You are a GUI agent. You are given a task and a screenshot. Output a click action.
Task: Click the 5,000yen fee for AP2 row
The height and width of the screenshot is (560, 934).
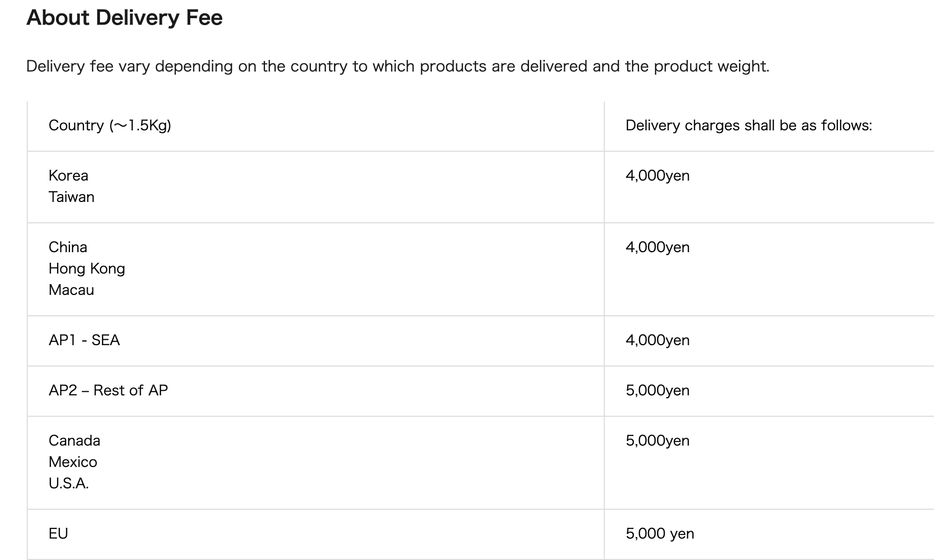click(x=658, y=390)
